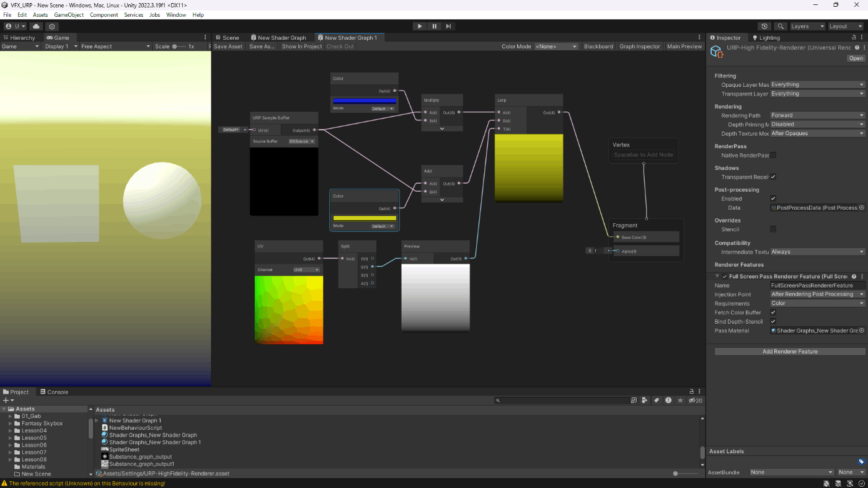Click the Search by Log Type icon
868x488 pixels.
point(668,401)
